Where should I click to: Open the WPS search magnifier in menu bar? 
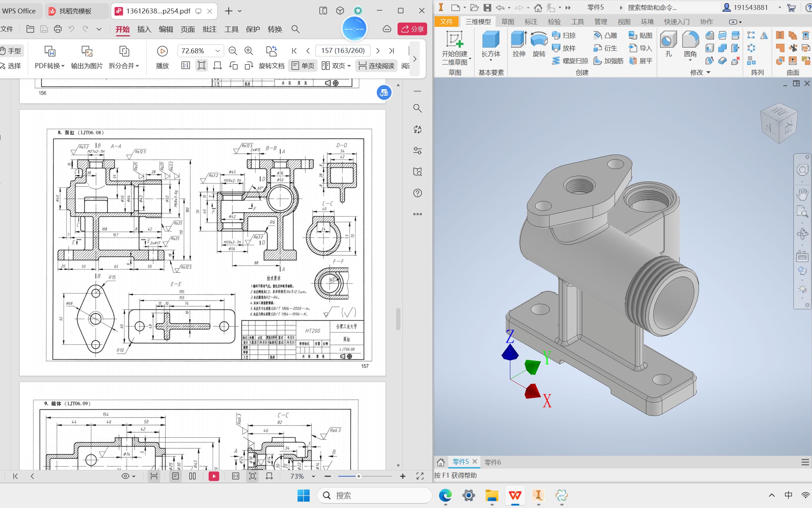[295, 29]
